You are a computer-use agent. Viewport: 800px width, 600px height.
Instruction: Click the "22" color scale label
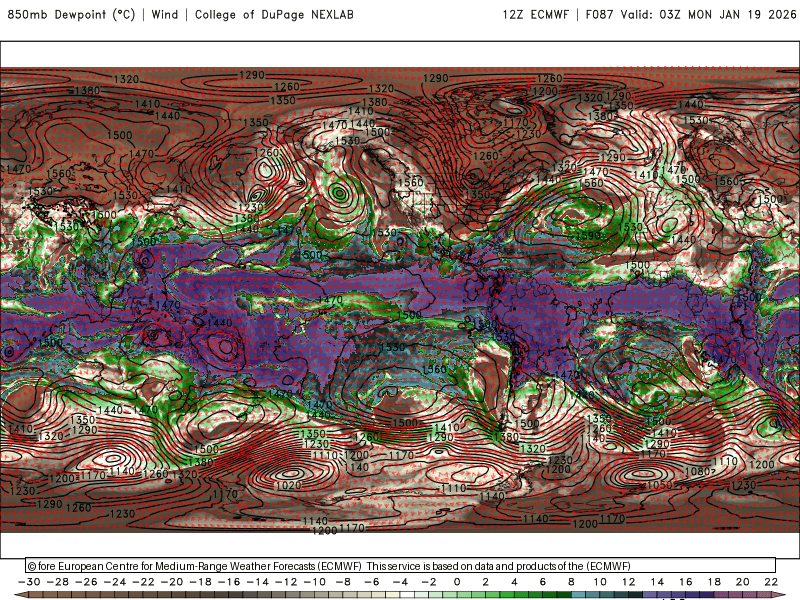tap(771, 582)
